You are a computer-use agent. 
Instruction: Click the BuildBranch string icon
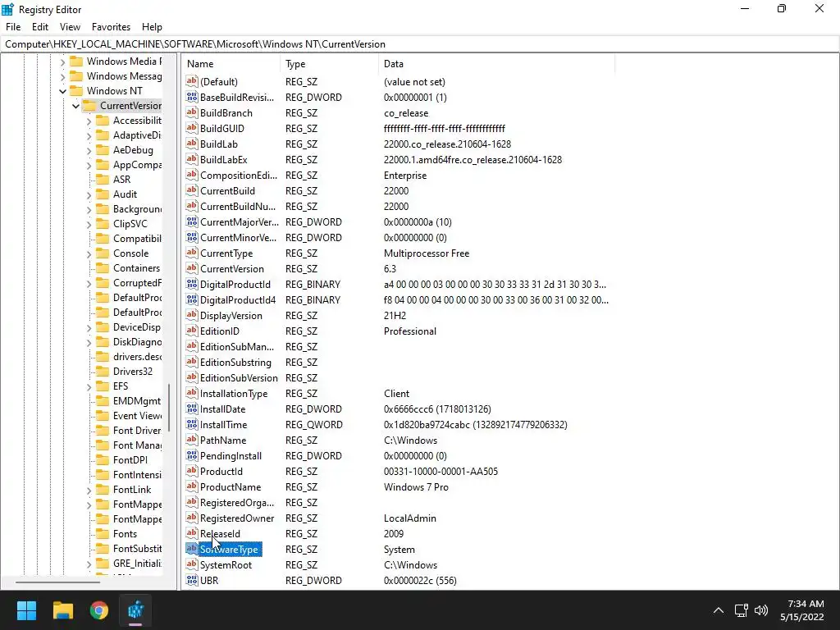192,112
